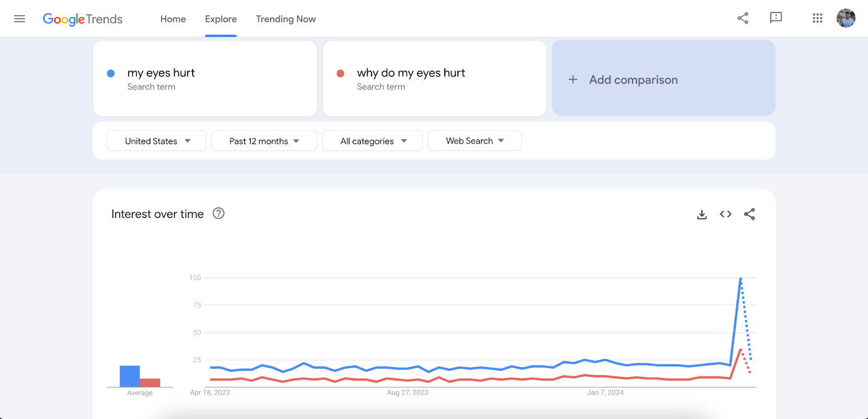The height and width of the screenshot is (419, 868).
Task: Select the Explore tab
Action: (x=221, y=19)
